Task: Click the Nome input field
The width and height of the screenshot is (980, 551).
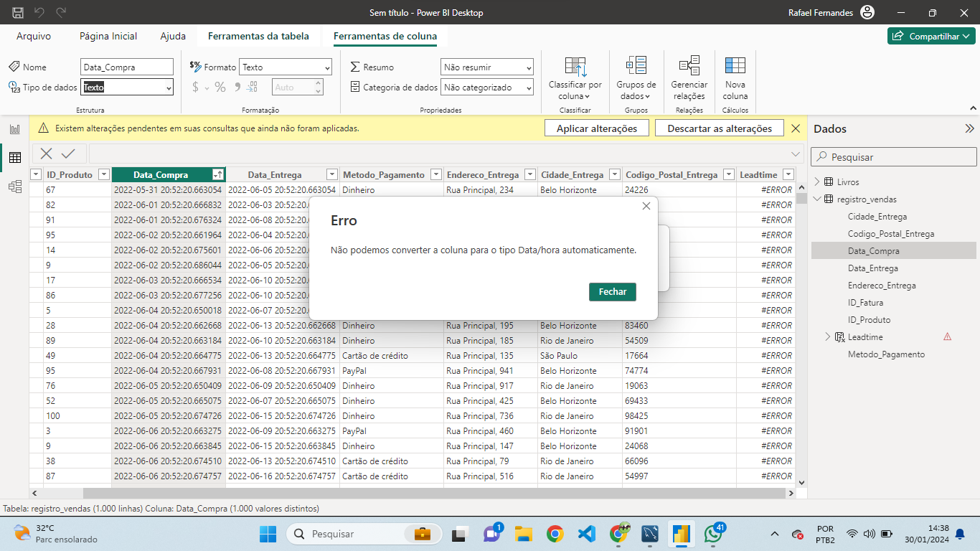Action: [x=127, y=67]
